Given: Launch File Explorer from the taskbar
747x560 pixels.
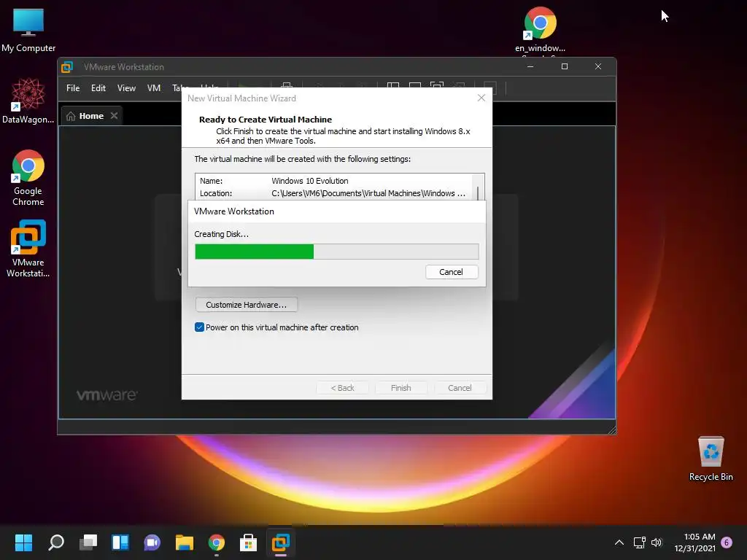Looking at the screenshot, I should [x=185, y=542].
